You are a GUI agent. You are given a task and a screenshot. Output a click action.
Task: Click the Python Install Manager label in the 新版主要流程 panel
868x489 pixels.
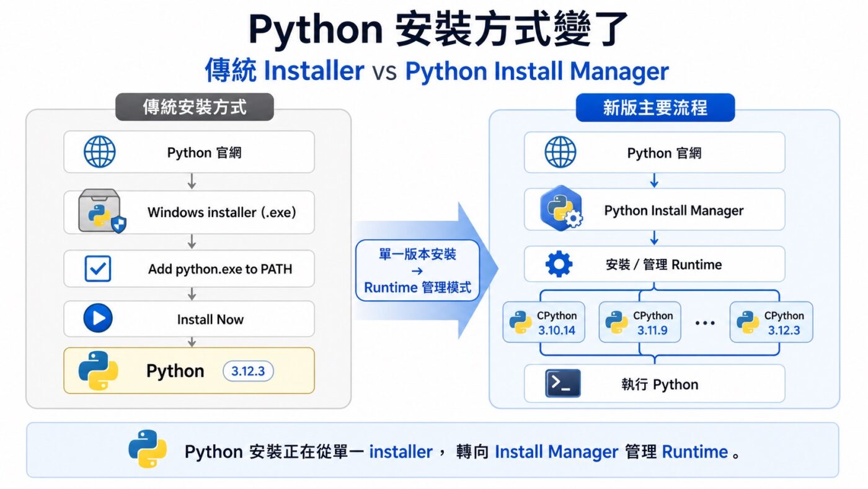click(x=674, y=210)
